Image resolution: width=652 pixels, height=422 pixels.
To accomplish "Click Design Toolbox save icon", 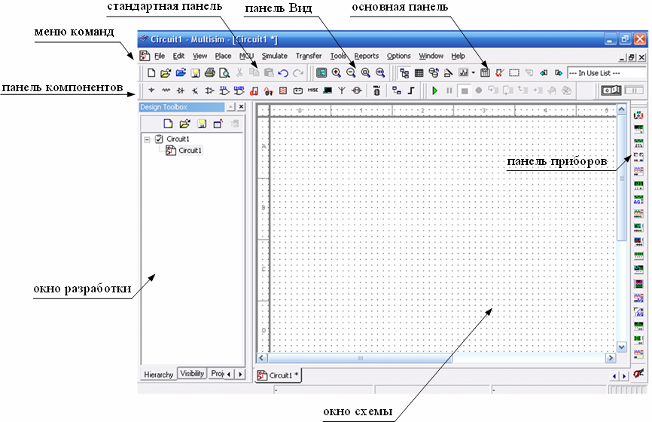I will point(202,124).
